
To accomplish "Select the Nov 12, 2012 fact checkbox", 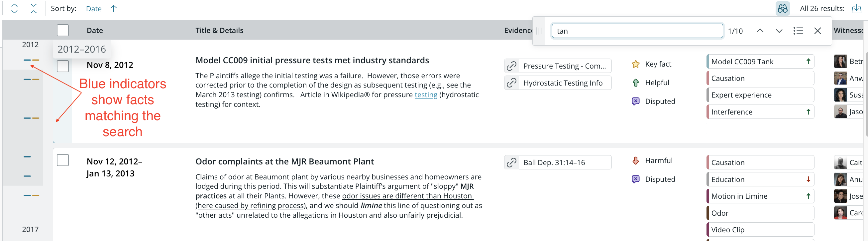I will pos(63,160).
